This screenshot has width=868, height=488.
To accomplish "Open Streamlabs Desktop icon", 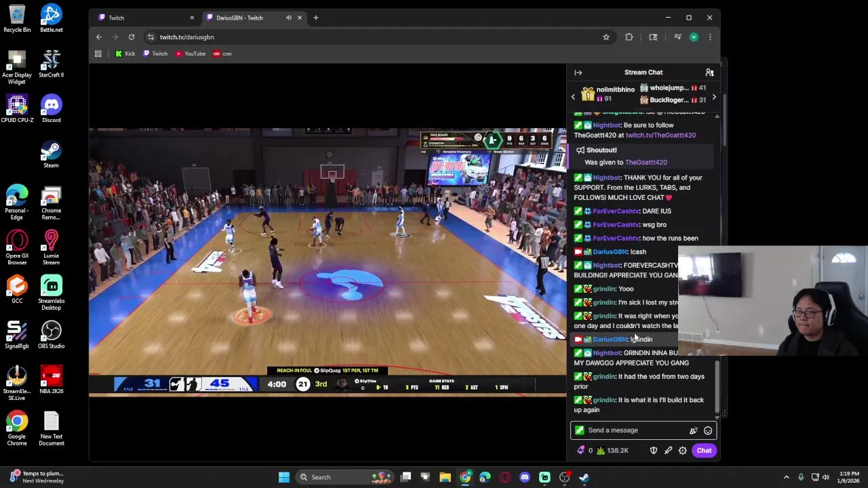I will click(51, 293).
